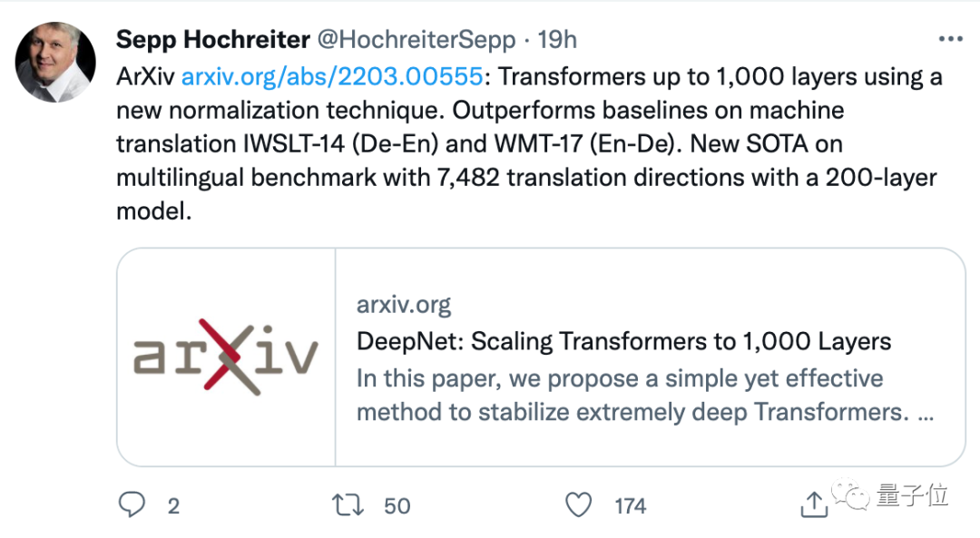
Task: Click the reply count of 2
Action: coord(172,505)
